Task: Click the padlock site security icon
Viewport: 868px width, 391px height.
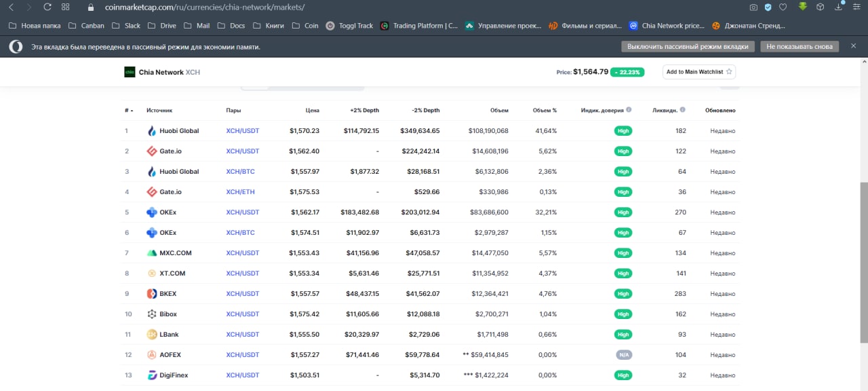Action: [92, 7]
